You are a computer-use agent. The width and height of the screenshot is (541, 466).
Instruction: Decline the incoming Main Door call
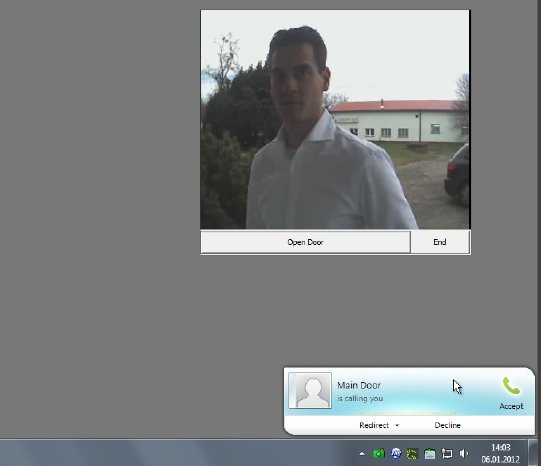447,425
